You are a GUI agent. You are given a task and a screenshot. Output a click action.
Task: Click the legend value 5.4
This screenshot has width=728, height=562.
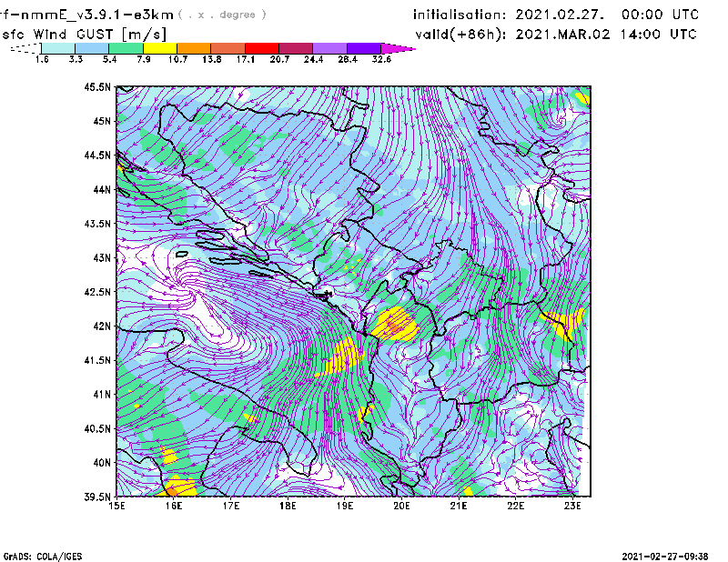point(110,59)
